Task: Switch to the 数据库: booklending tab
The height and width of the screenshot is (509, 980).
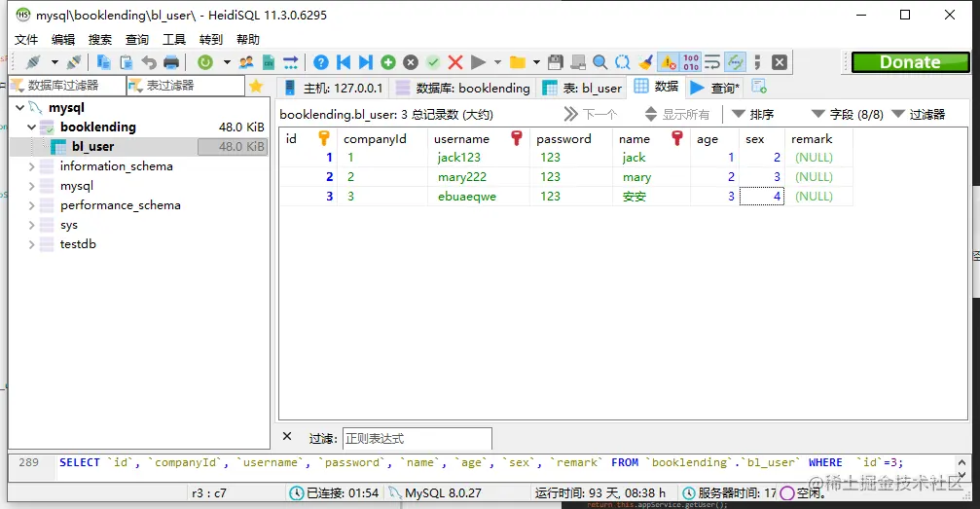Action: click(463, 89)
